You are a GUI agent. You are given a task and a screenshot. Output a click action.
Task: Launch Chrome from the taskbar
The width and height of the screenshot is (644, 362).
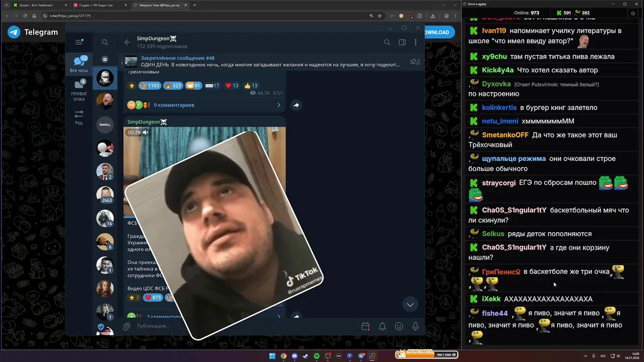click(x=283, y=356)
